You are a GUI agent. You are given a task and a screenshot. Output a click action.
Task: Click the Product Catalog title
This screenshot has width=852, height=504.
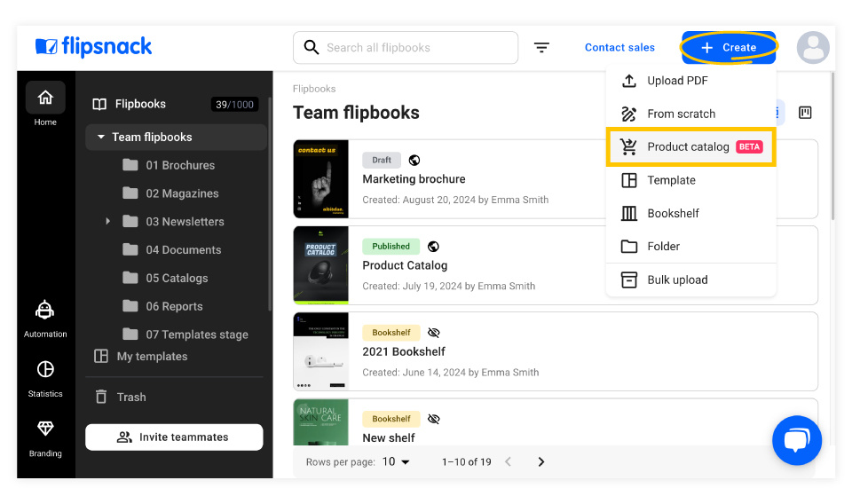pyautogui.click(x=405, y=265)
